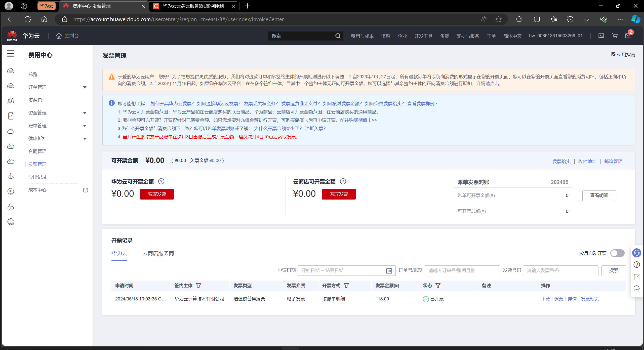The image size is (644, 350).
Task: Switch to 云商店服务商 tab
Action: coord(158,253)
